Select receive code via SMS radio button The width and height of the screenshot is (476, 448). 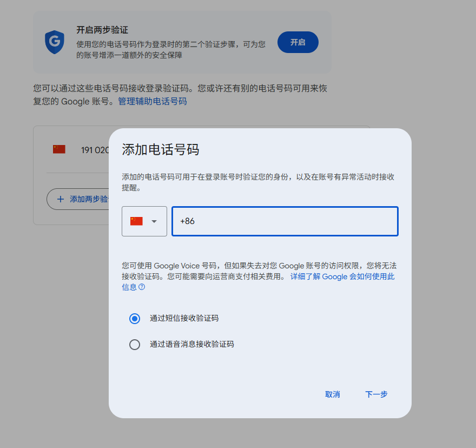[135, 319]
